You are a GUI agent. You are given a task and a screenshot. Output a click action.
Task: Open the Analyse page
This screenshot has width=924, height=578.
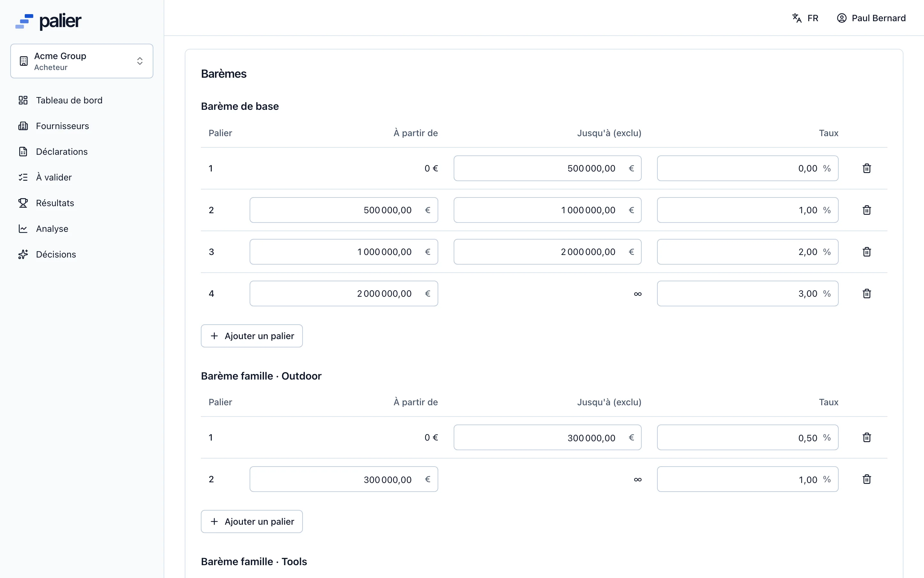tap(82, 229)
